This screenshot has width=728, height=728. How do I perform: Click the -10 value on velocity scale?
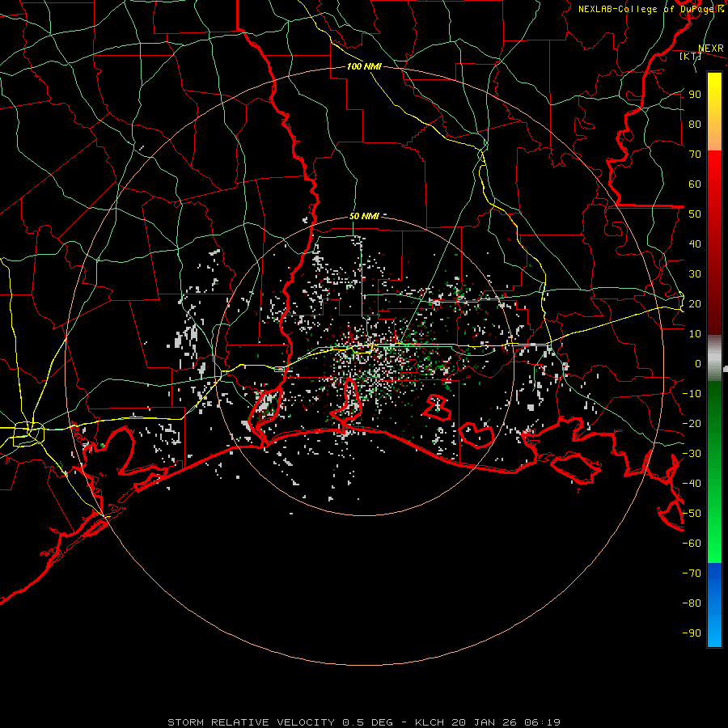coord(692,394)
